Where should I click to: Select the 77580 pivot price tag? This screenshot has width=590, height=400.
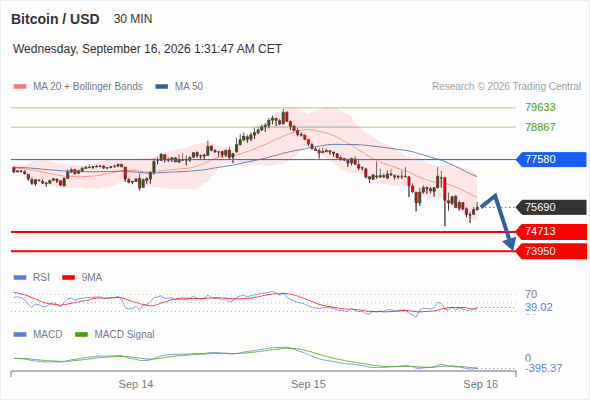coord(551,159)
